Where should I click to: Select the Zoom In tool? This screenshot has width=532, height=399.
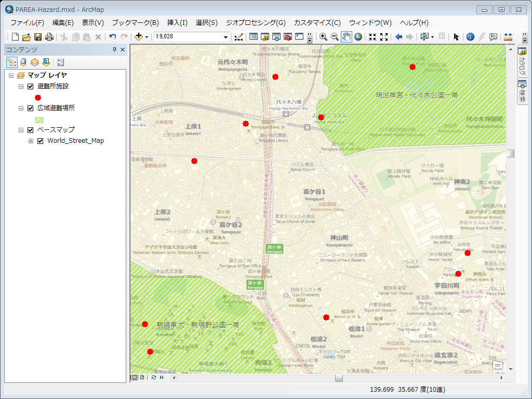323,37
